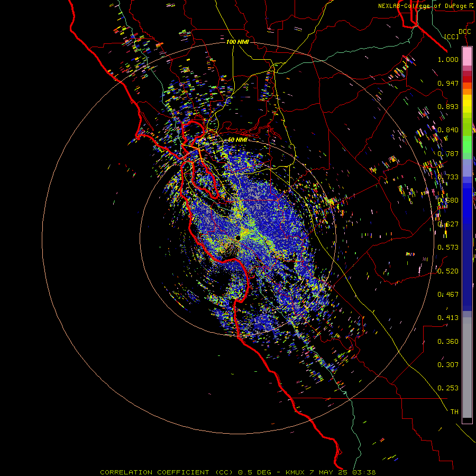Select the 0.680 legend value
The image size is (476, 476).
(x=448, y=200)
